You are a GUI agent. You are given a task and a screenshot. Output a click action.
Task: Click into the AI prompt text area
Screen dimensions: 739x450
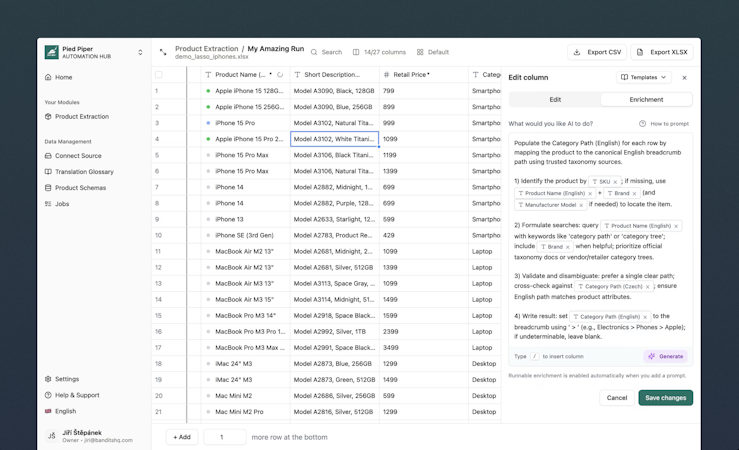(x=600, y=240)
